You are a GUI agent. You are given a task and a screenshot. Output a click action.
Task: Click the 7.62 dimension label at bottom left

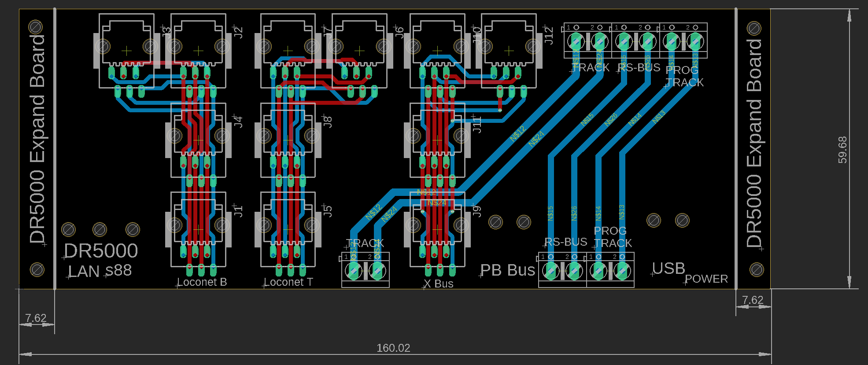click(36, 318)
